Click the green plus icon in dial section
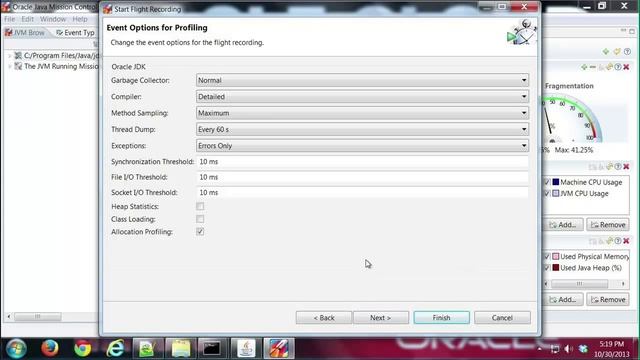The width and height of the screenshot is (640, 360). (584, 67)
